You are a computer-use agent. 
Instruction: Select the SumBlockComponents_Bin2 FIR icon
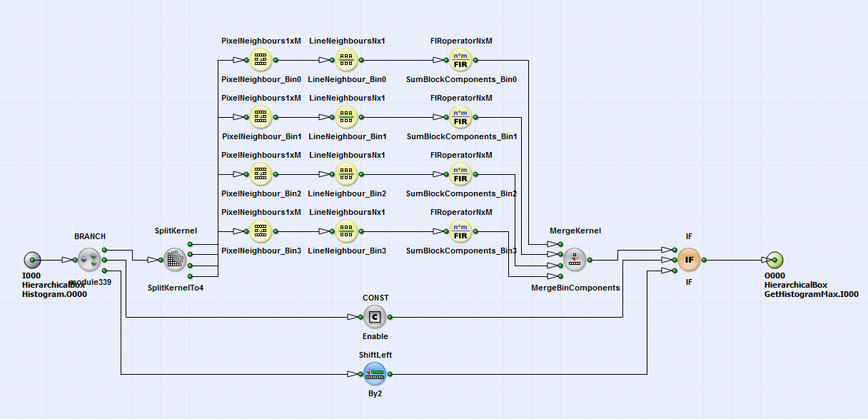460,174
